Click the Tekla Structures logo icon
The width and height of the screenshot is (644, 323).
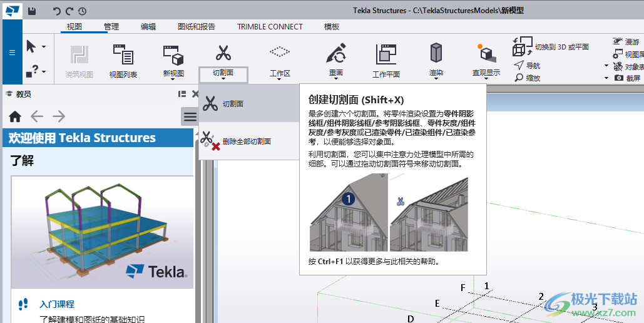click(13, 10)
